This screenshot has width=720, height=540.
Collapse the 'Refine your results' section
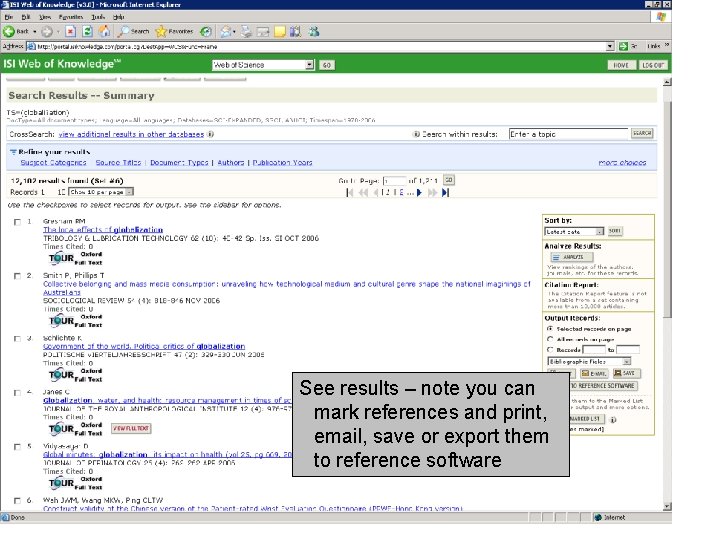(13, 152)
